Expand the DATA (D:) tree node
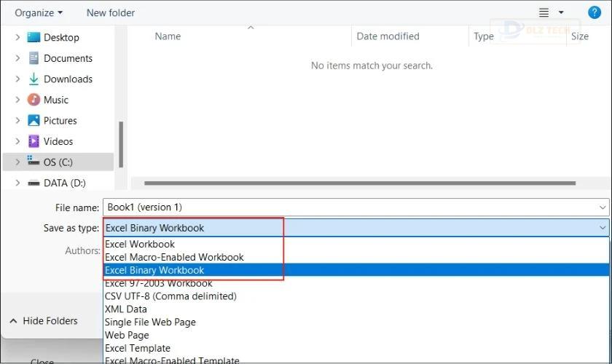The height and width of the screenshot is (364, 612). click(x=17, y=183)
